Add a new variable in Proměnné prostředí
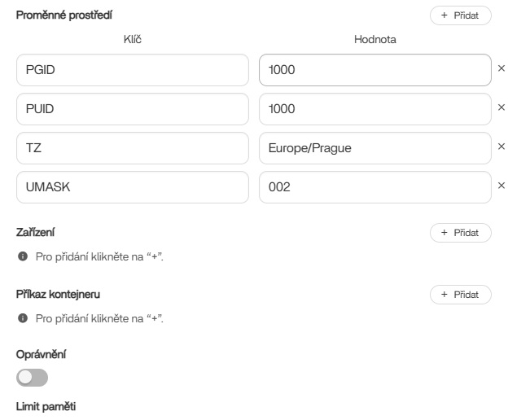Viewport: 508px width, 420px height. (x=460, y=15)
